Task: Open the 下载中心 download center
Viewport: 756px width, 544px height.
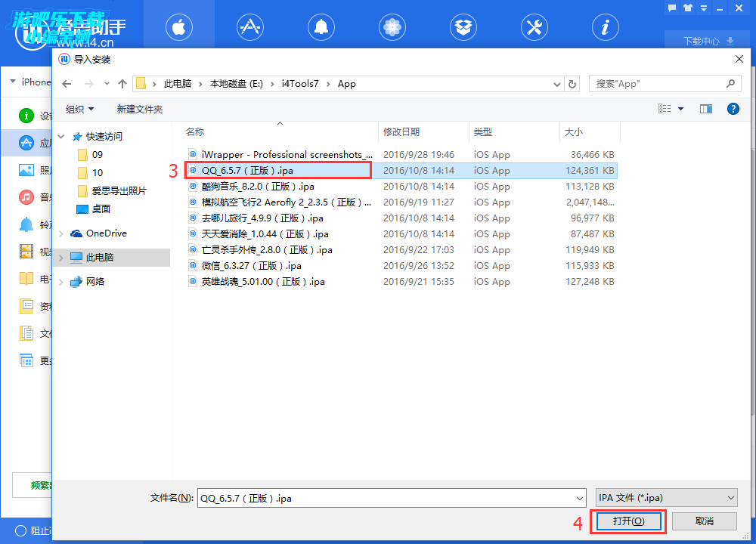Action: (708, 41)
